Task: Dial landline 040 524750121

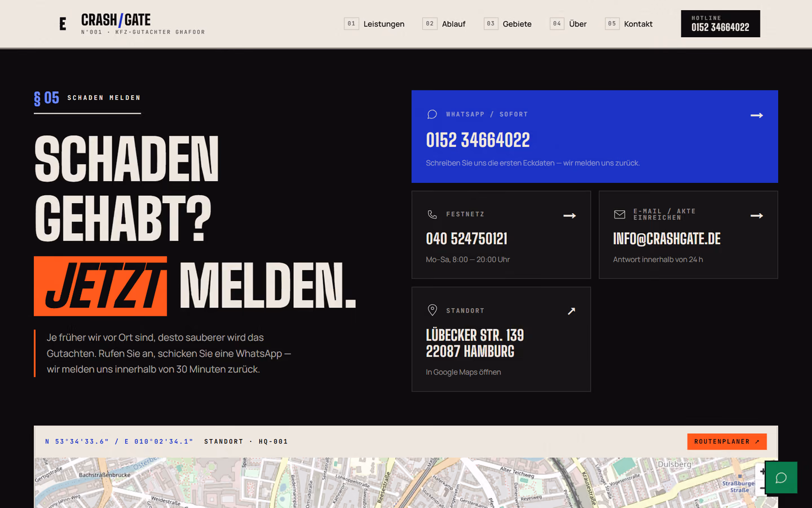Action: tap(467, 239)
